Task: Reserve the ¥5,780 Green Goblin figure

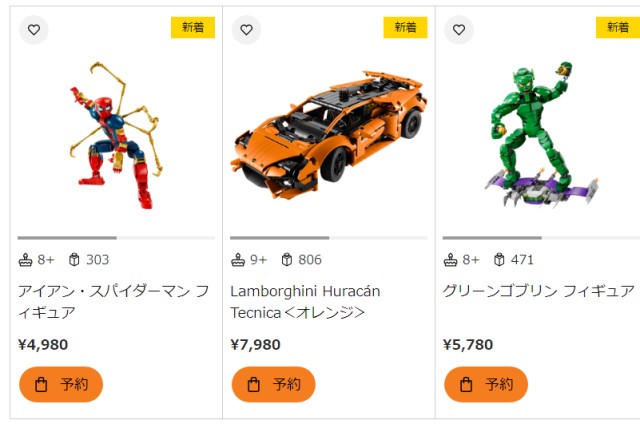Action: [x=486, y=384]
